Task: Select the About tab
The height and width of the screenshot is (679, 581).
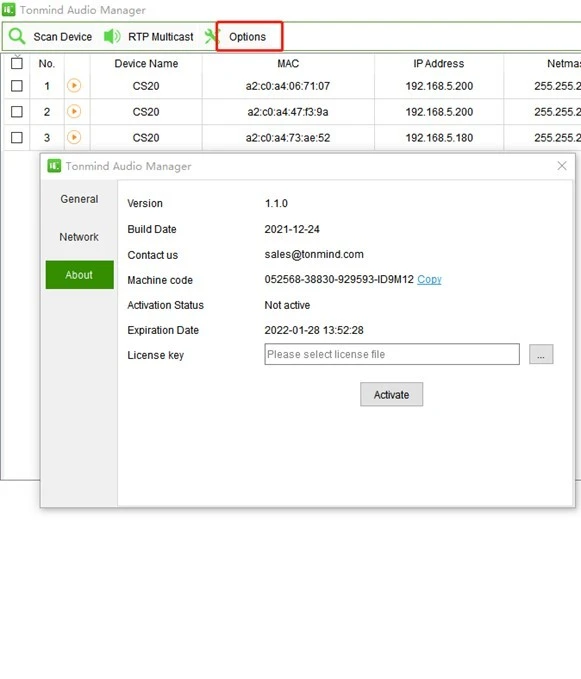Action: point(80,275)
